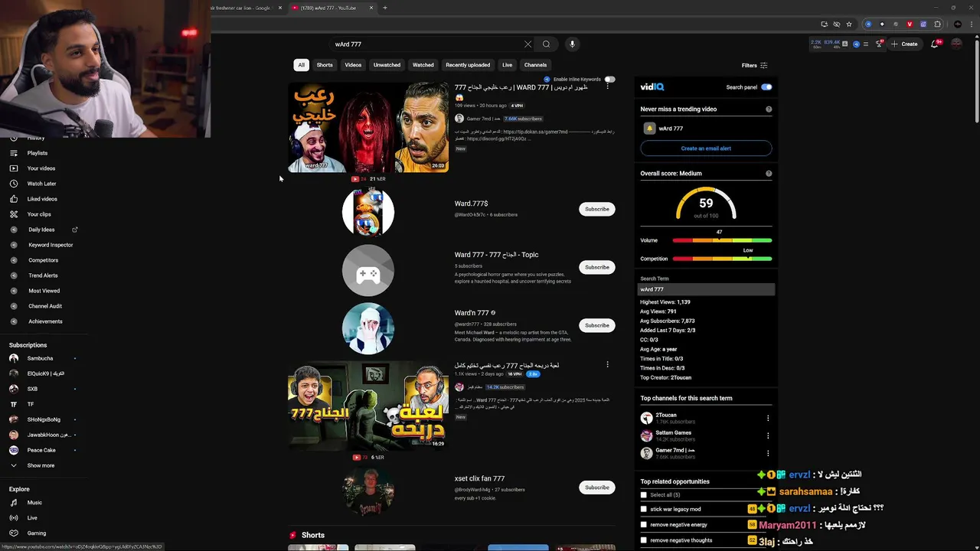Select the Unwatched filter chip

click(x=387, y=65)
